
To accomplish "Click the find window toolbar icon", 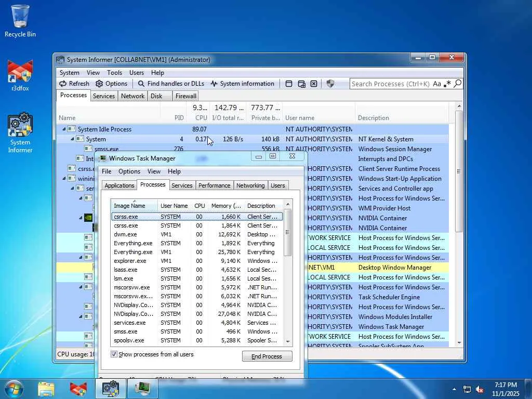I will coord(302,84).
